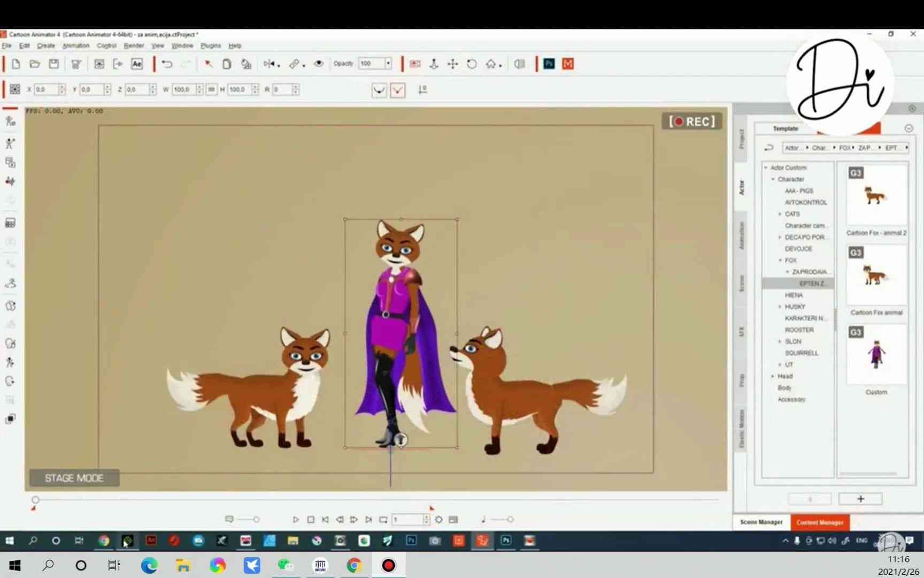Open the content panel options dropdown circle
The height and width of the screenshot is (578, 924).
(x=908, y=128)
